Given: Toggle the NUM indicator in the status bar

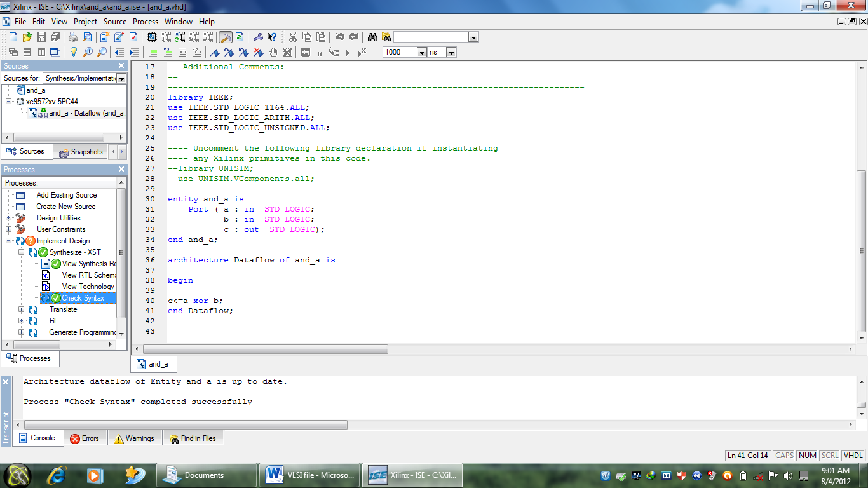Looking at the screenshot, I should point(807,455).
